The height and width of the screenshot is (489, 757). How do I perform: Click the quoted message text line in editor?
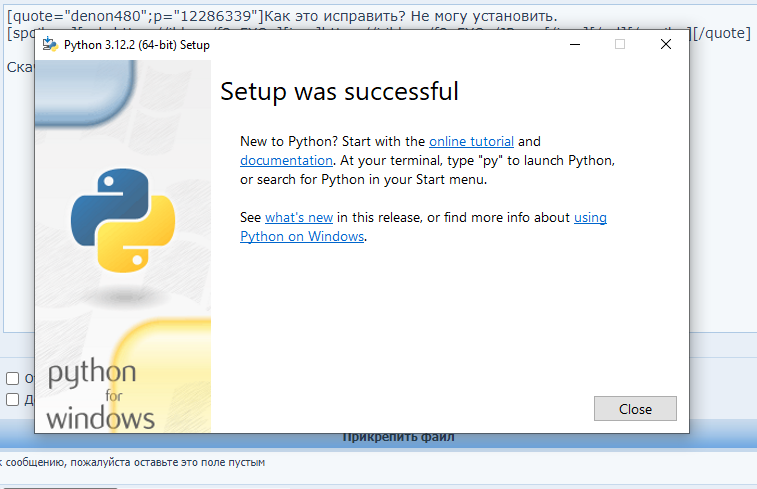tap(282, 16)
